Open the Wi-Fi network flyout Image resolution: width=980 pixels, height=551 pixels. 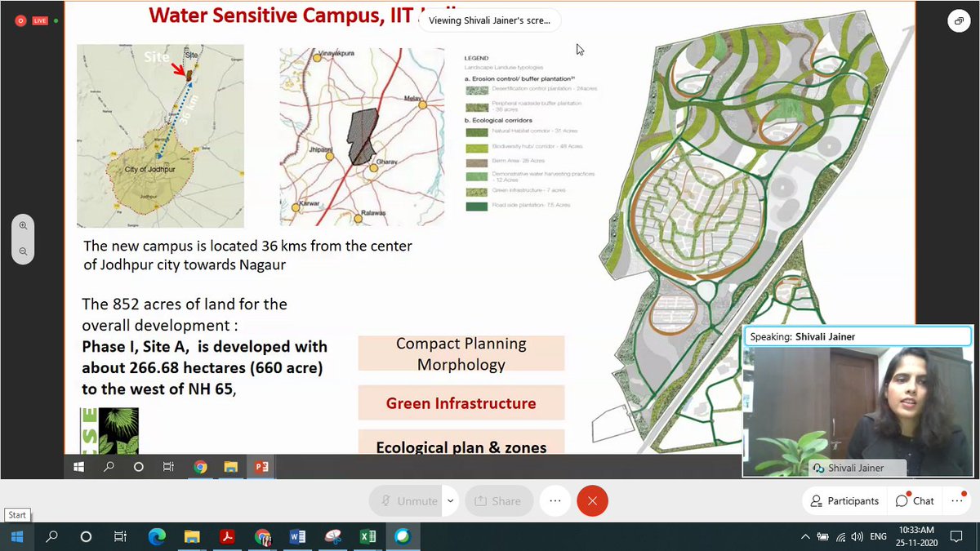pos(840,536)
